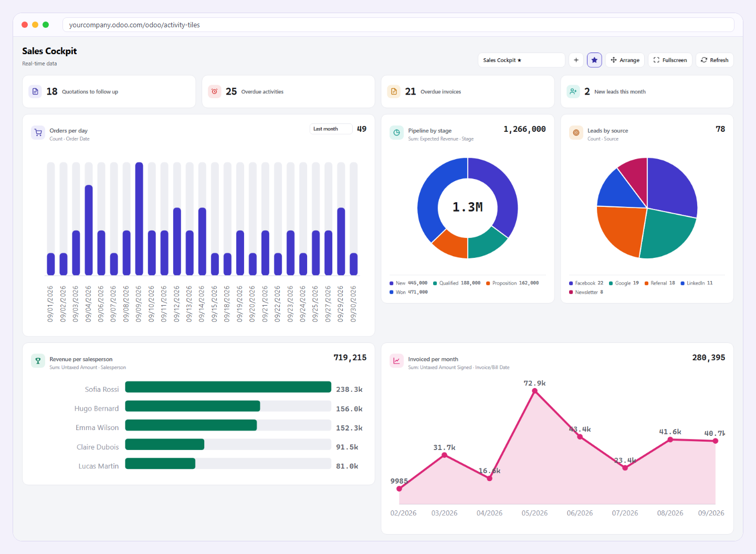The image size is (756, 554).
Task: Click the 719,215 revenue total
Action: point(350,358)
